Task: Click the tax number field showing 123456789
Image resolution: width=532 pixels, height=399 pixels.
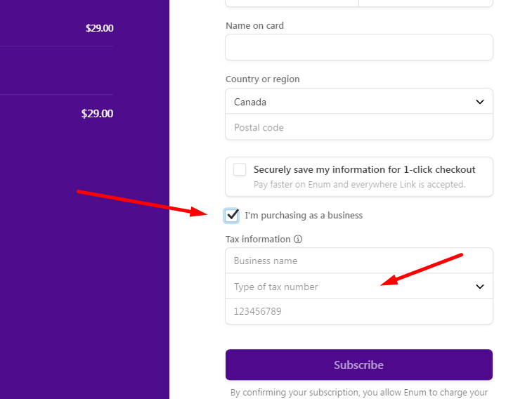Action: [x=359, y=311]
